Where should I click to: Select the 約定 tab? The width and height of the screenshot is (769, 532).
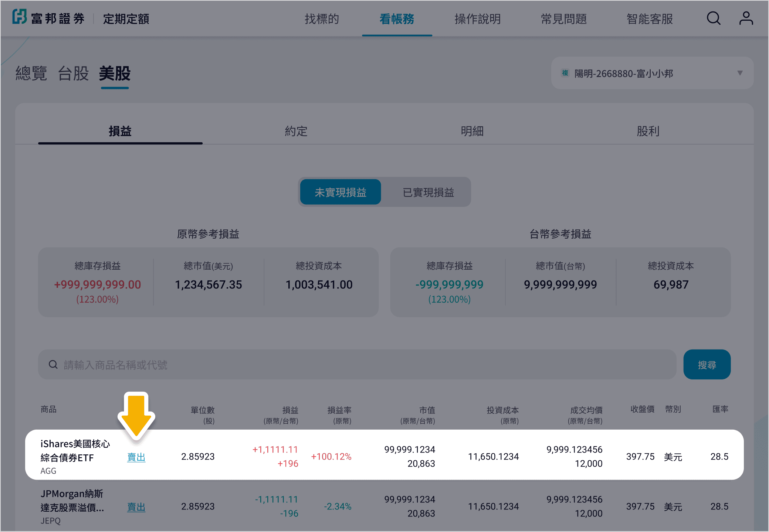pos(296,131)
